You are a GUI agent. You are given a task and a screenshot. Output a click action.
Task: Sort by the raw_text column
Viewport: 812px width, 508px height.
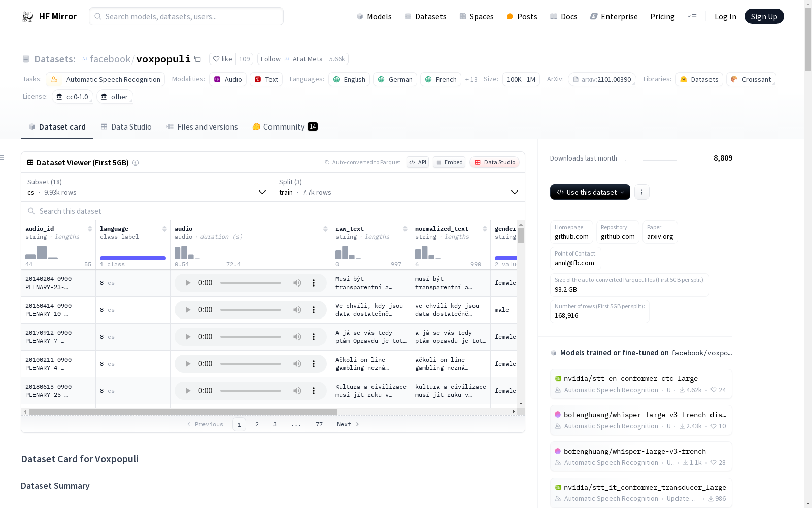point(405,229)
